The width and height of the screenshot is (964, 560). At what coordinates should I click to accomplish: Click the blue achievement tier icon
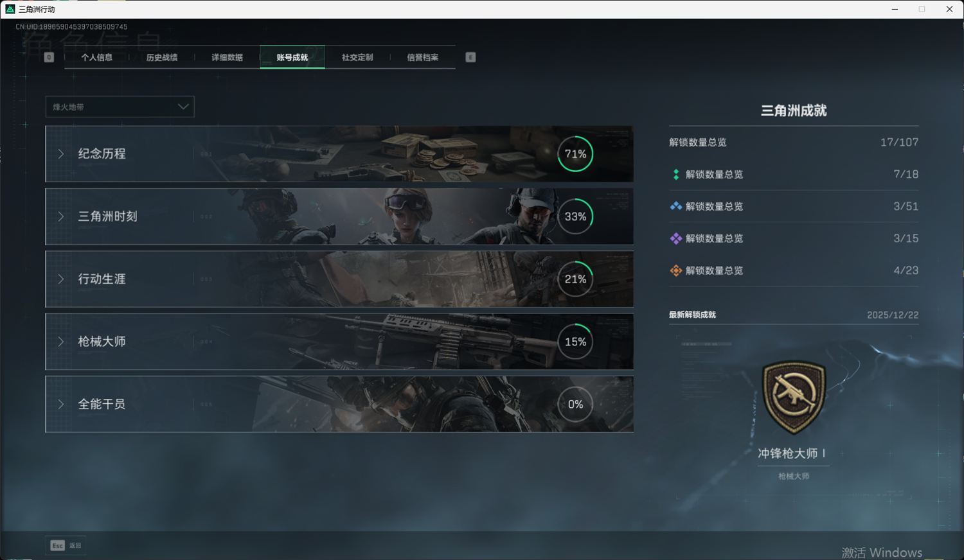675,207
